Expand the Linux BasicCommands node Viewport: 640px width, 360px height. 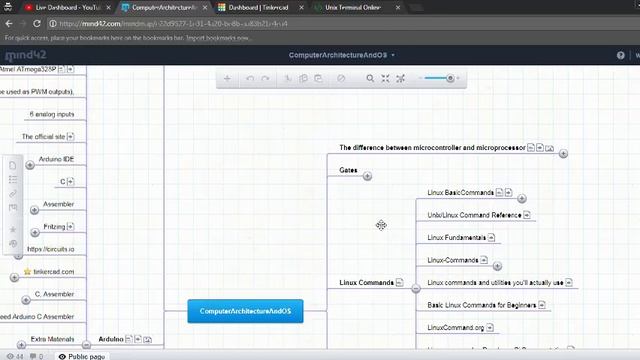pyautogui.click(x=522, y=198)
